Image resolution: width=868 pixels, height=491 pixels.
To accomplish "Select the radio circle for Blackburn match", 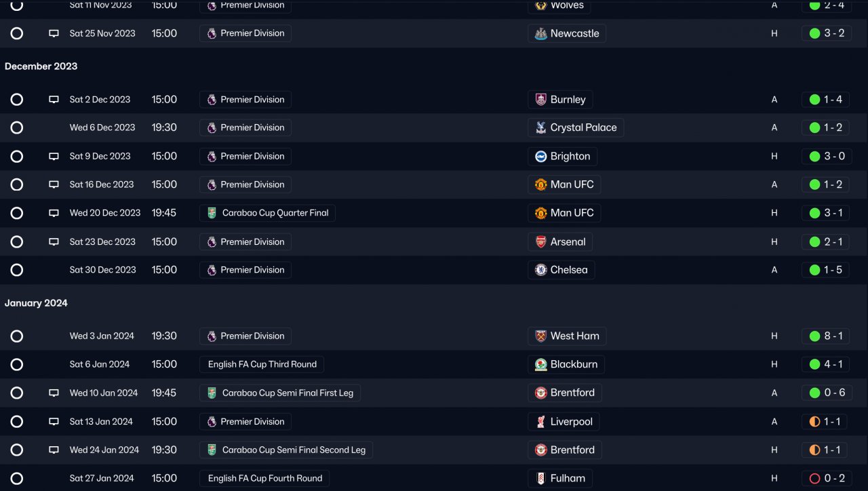I will click(17, 365).
